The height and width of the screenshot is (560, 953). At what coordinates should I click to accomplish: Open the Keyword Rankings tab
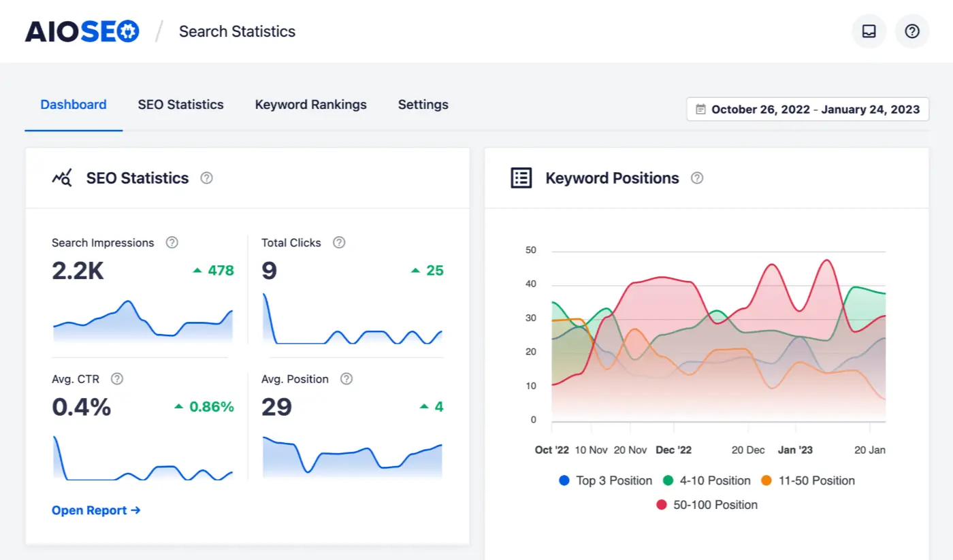coord(310,105)
